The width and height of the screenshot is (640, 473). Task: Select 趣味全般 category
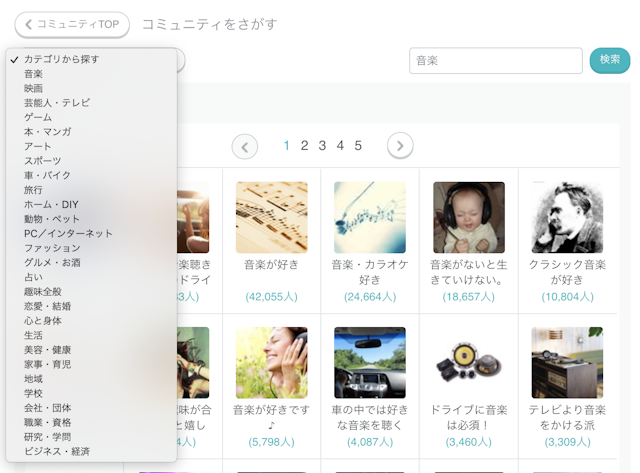pyautogui.click(x=91, y=292)
